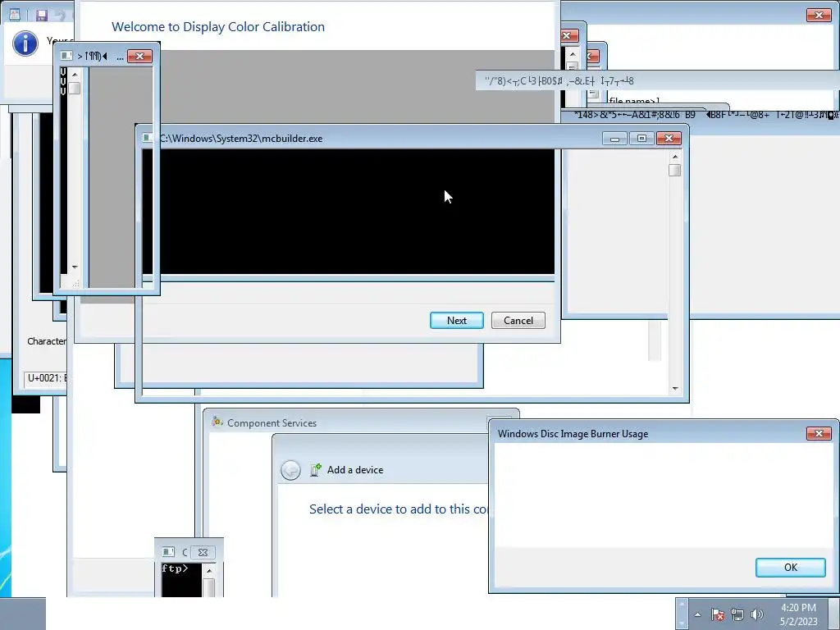Click the Component Services window title
Screen dimensions: 840x630
tap(272, 422)
